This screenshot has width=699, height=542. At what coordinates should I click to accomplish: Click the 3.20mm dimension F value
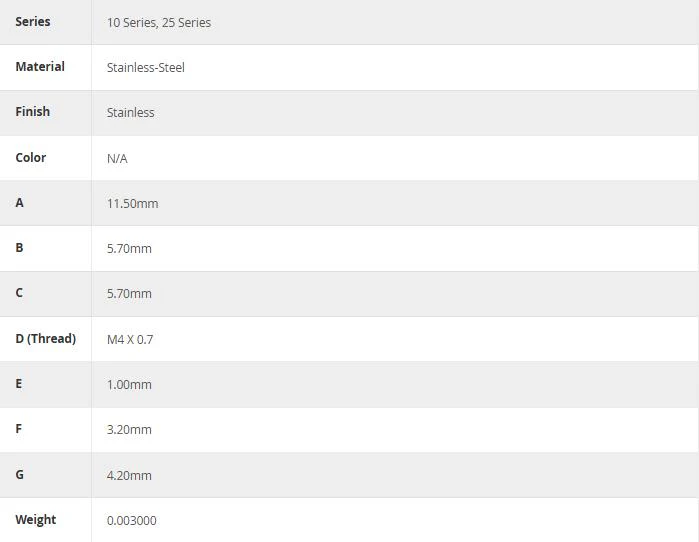point(129,430)
